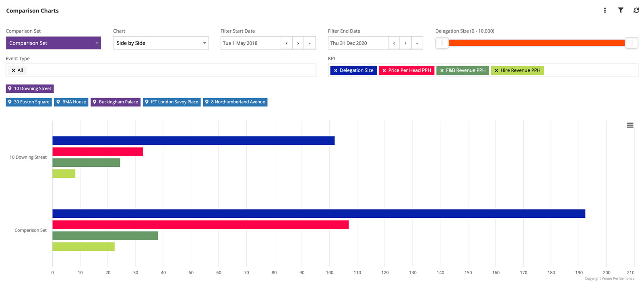Remove the All event type tag
The width and height of the screenshot is (644, 287).
coord(13,71)
